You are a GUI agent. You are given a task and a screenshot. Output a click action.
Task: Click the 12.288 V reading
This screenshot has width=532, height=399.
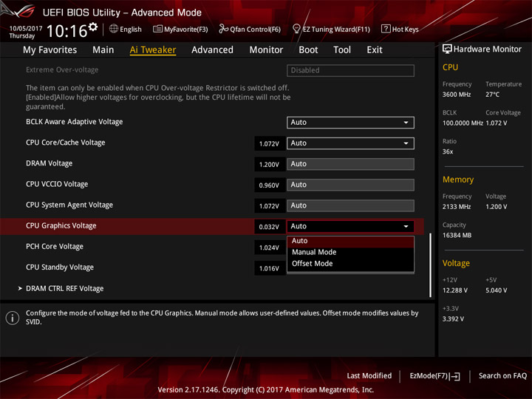point(455,290)
